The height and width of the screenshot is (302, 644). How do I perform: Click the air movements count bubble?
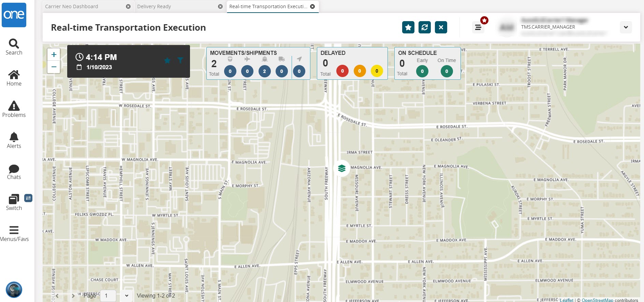pyautogui.click(x=247, y=71)
